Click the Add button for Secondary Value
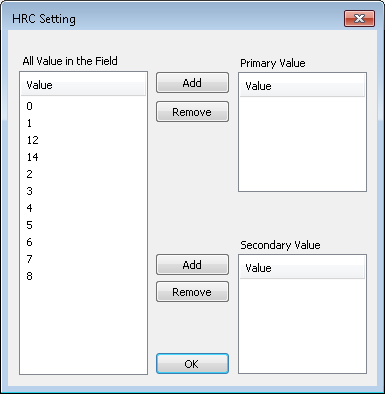385x394 pixels. (x=192, y=265)
